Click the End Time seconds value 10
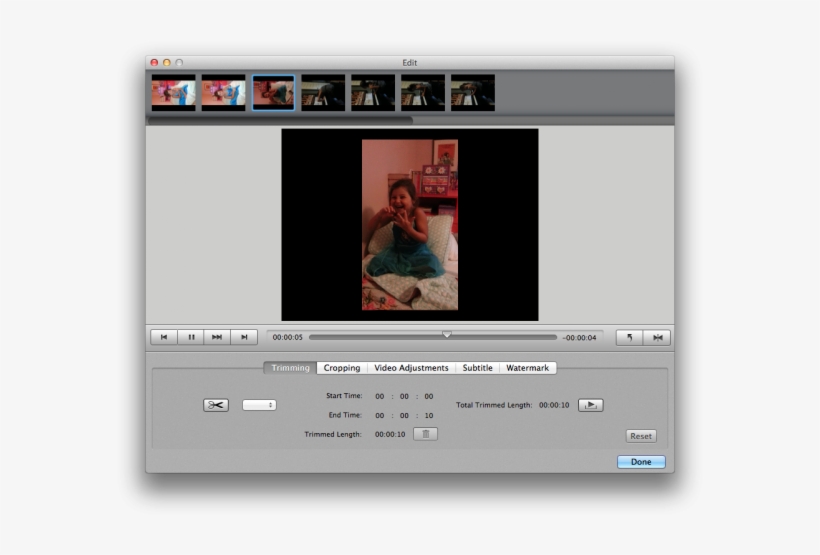Viewport: 820px width, 555px height. [x=429, y=415]
